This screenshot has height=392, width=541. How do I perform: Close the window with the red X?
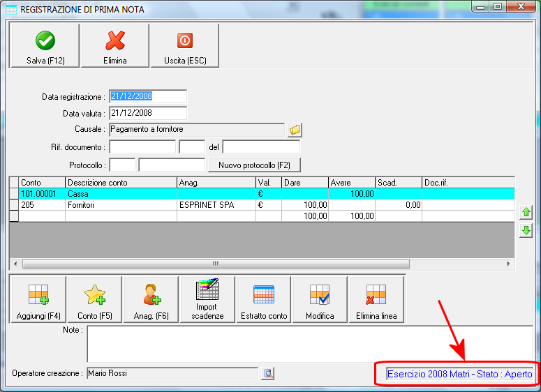tap(521, 7)
